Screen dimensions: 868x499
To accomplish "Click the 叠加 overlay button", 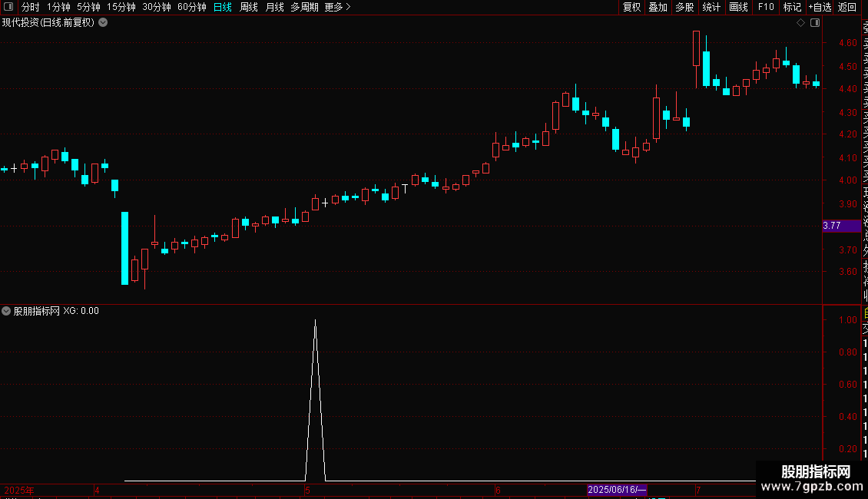I will (658, 7).
